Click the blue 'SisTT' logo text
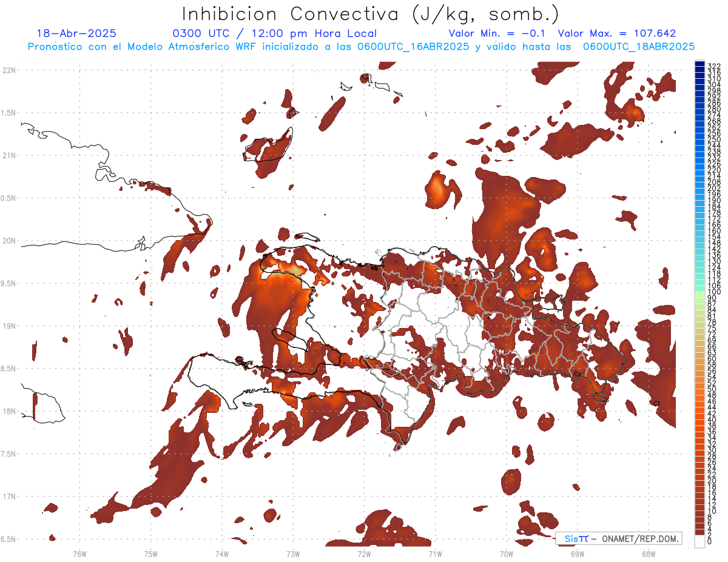This screenshot has width=728, height=562. [576, 538]
